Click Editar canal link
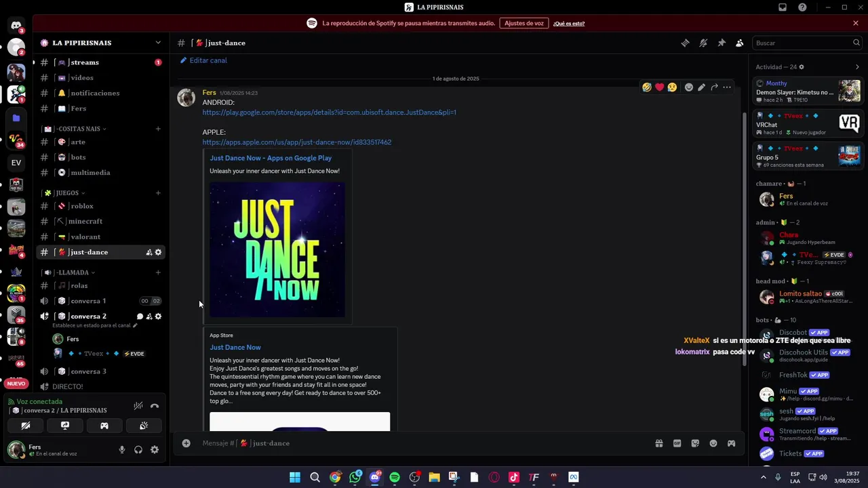The width and height of the screenshot is (868, 488). pos(203,60)
